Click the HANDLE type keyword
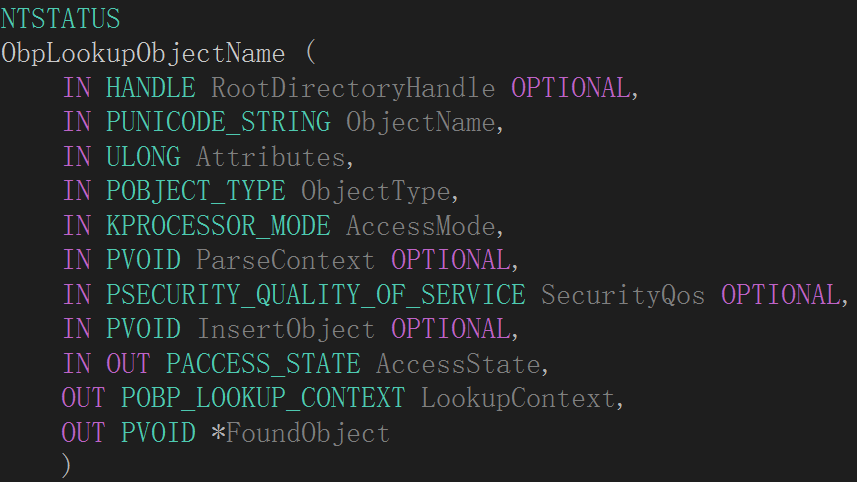857x482 pixels. click(x=150, y=88)
